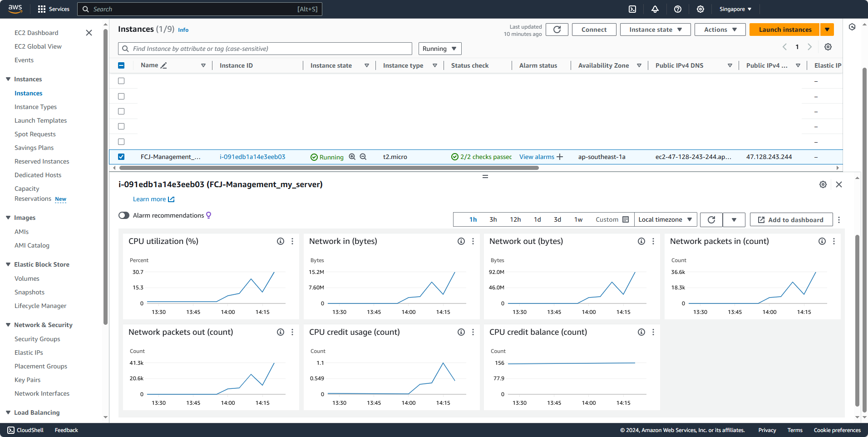Open monitoring options three-dot menu
This screenshot has height=437, width=868.
click(839, 220)
